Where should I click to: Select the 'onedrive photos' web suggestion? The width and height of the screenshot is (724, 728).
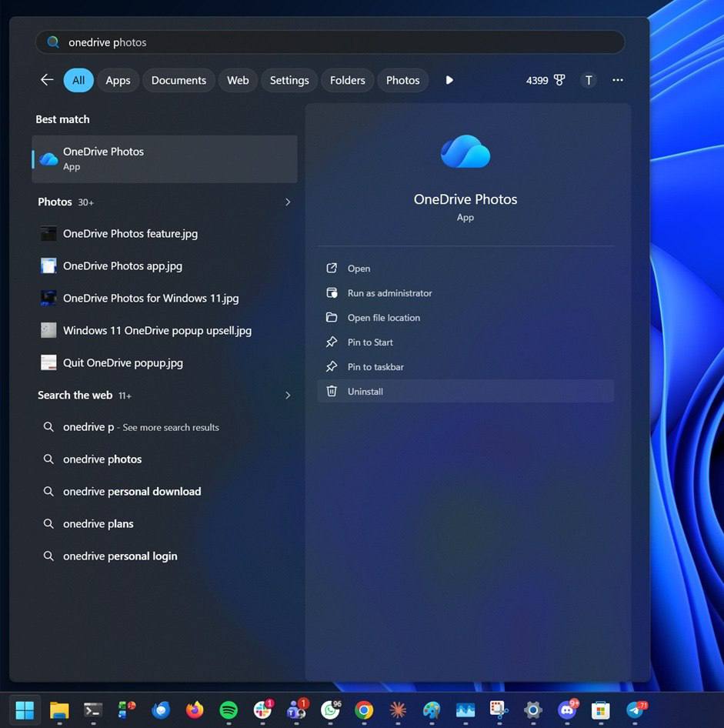165,459
